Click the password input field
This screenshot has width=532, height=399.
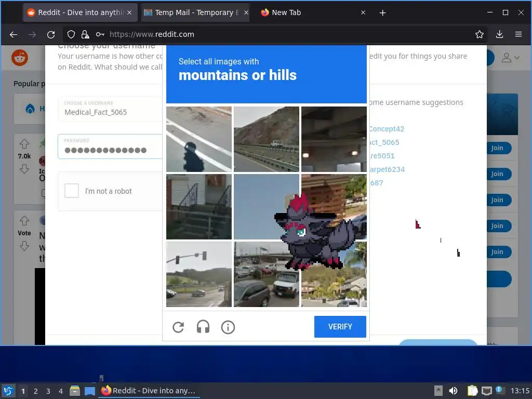(x=110, y=147)
